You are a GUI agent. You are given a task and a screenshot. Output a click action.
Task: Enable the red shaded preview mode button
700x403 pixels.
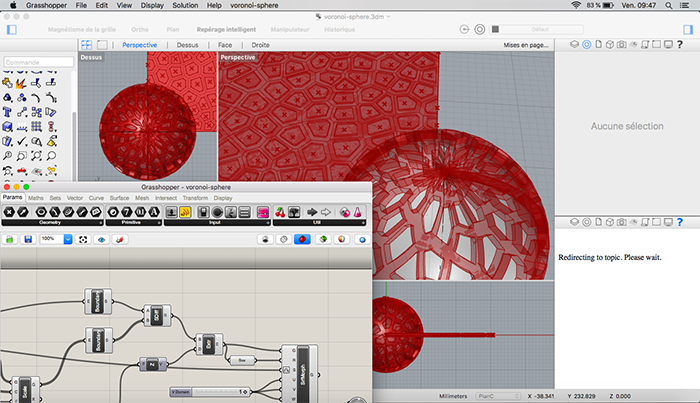[302, 240]
